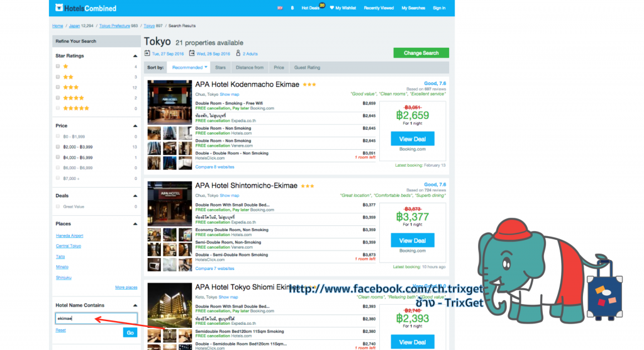Viewport: 644px width, 350px height.
Task: Click Sign in link
Action: [x=439, y=8]
